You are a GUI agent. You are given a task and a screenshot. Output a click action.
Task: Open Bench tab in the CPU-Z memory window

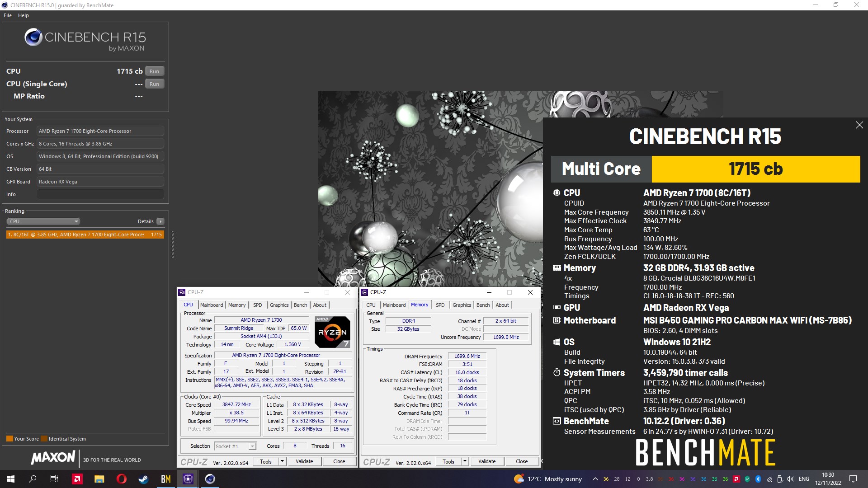point(483,305)
